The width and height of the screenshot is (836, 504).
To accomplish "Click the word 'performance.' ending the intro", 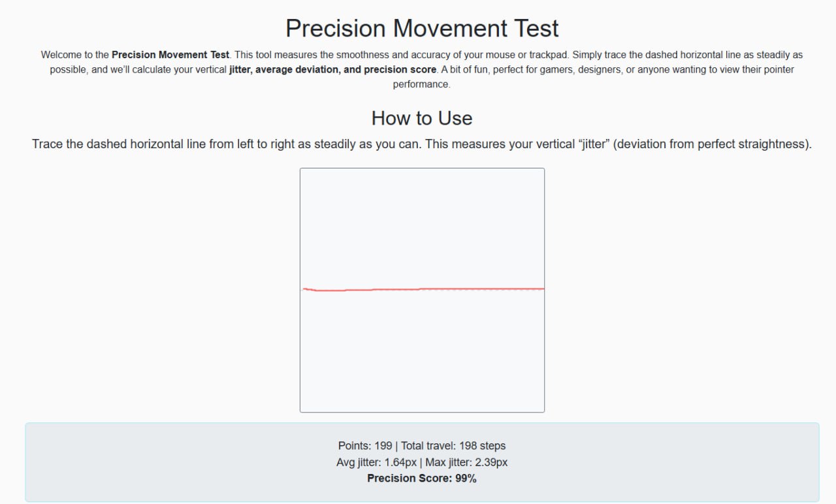I will (421, 84).
